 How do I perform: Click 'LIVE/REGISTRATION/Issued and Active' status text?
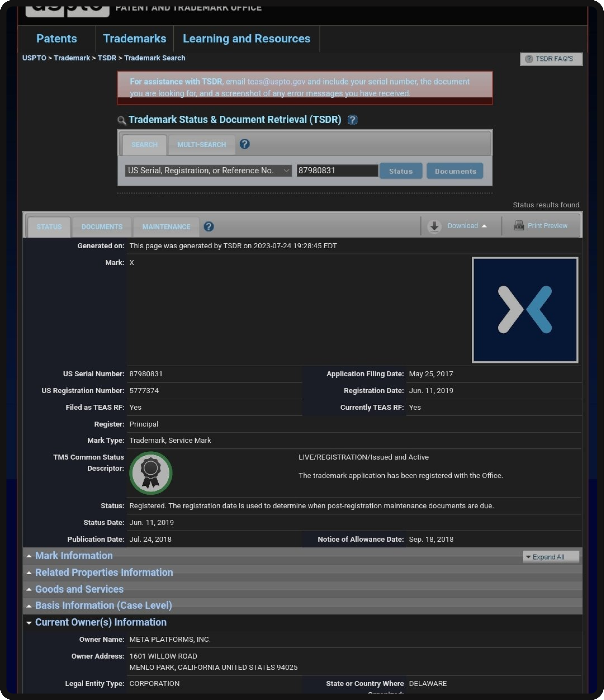[x=364, y=457]
